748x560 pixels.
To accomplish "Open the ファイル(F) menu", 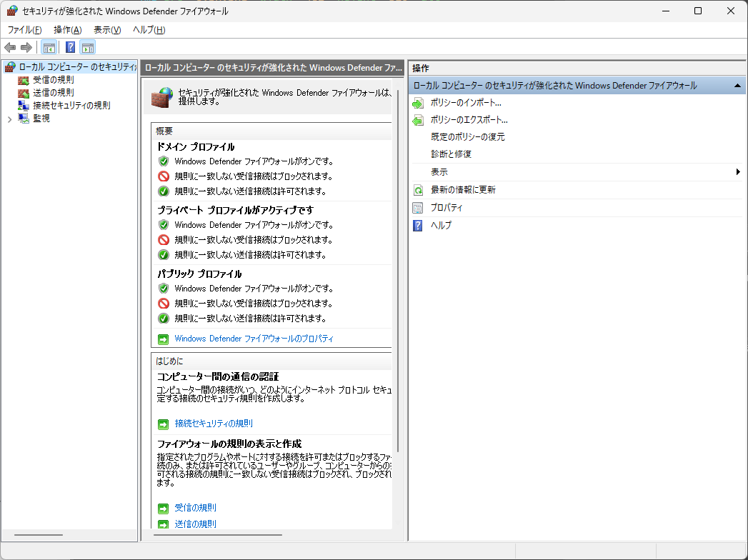I will click(24, 29).
